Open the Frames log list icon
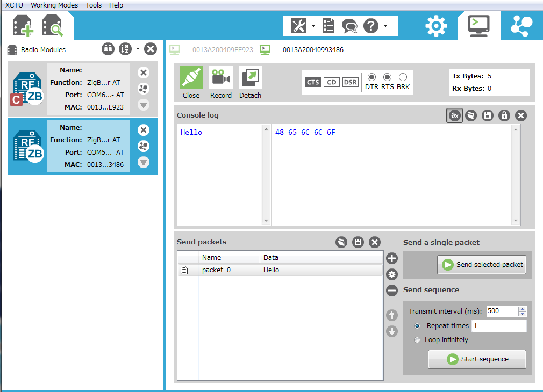The image size is (543, 392). point(328,26)
